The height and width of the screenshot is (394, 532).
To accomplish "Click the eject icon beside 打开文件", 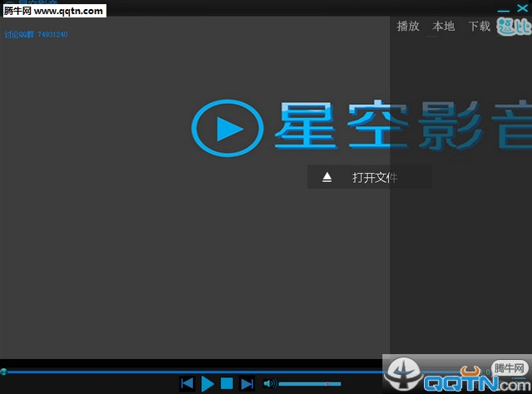I will tap(327, 177).
